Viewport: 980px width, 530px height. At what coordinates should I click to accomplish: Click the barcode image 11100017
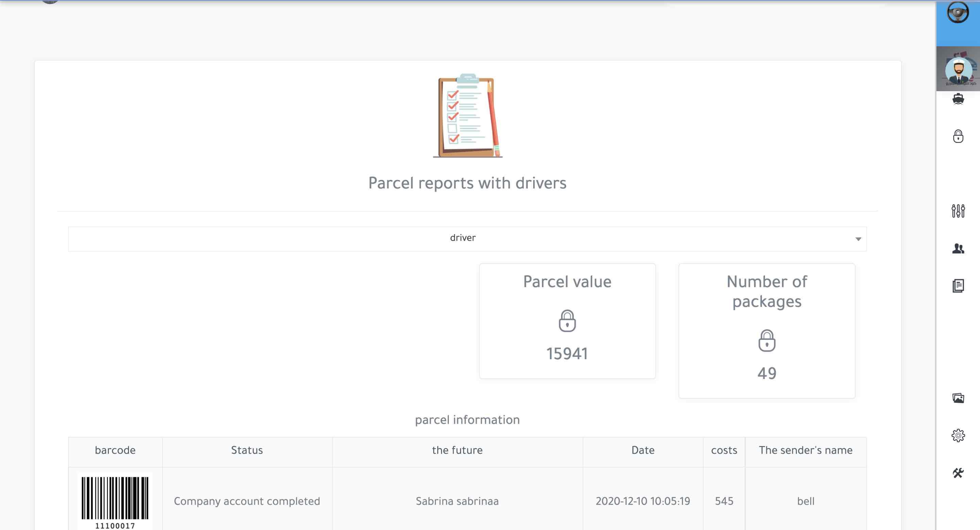[115, 500]
